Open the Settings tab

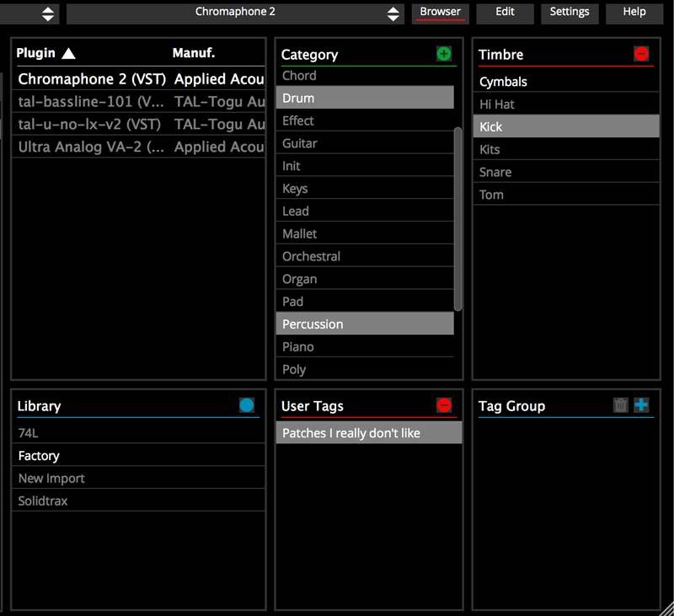pos(570,13)
